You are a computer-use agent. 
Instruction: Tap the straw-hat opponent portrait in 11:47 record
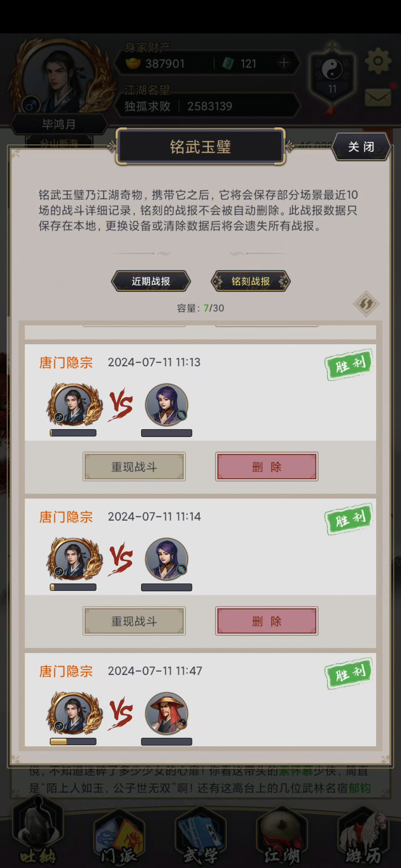(x=167, y=713)
